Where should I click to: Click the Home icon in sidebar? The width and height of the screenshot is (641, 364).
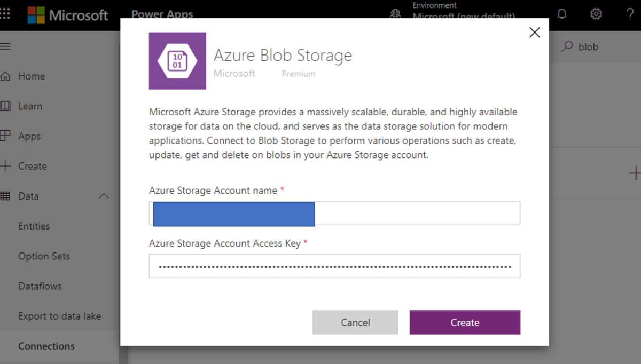[5, 76]
